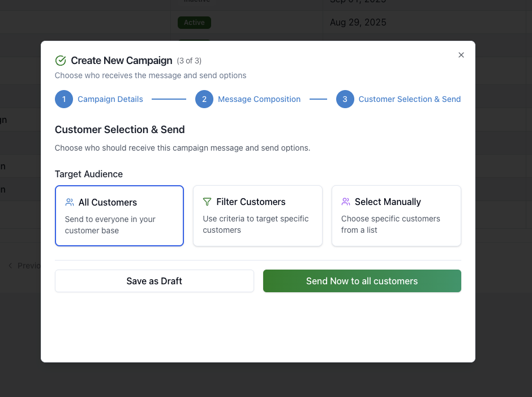532x397 pixels.
Task: Click the step 1 numbered circle
Action: pos(64,99)
